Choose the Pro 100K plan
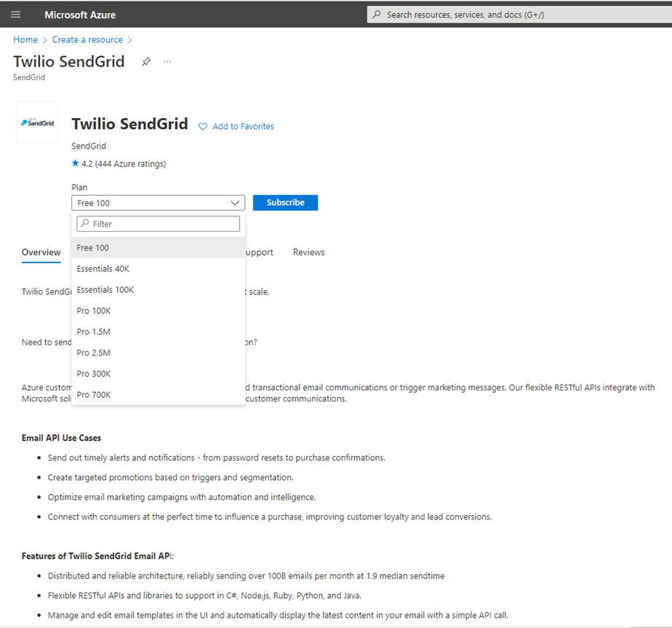 158,310
